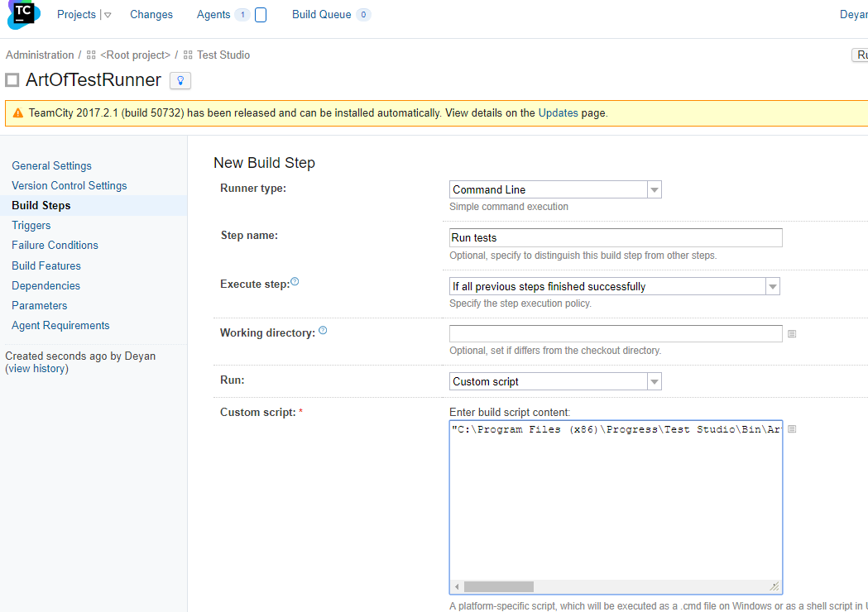Click the build configuration square icon before ArtOfTestRunner
The height and width of the screenshot is (612, 868).
coord(12,80)
